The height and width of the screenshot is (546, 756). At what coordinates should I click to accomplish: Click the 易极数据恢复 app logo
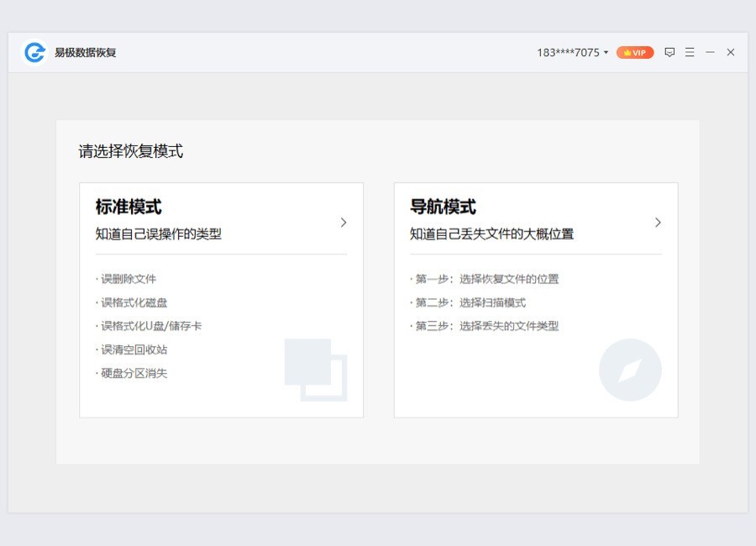(x=34, y=52)
